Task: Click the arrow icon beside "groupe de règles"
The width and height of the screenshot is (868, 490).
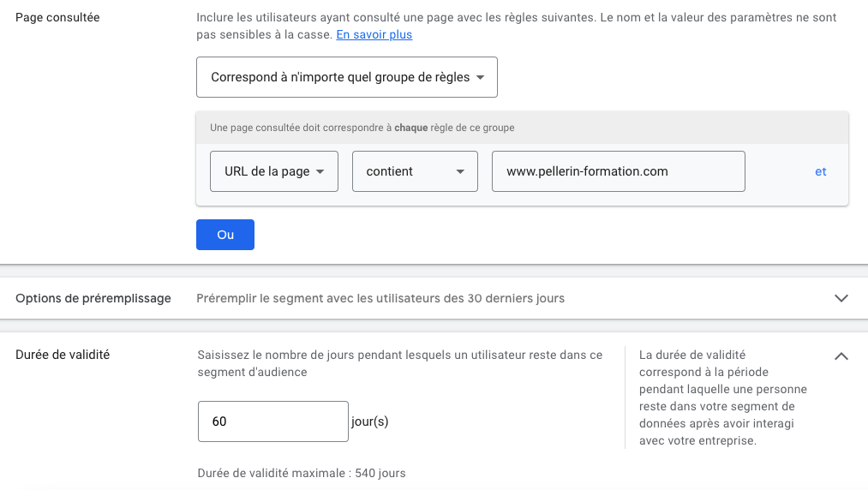Action: click(480, 78)
